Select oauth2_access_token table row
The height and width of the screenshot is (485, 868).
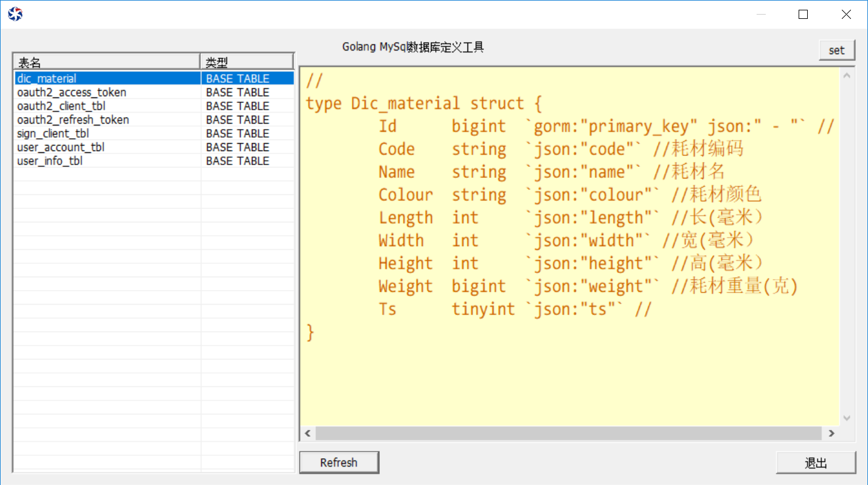[72, 93]
